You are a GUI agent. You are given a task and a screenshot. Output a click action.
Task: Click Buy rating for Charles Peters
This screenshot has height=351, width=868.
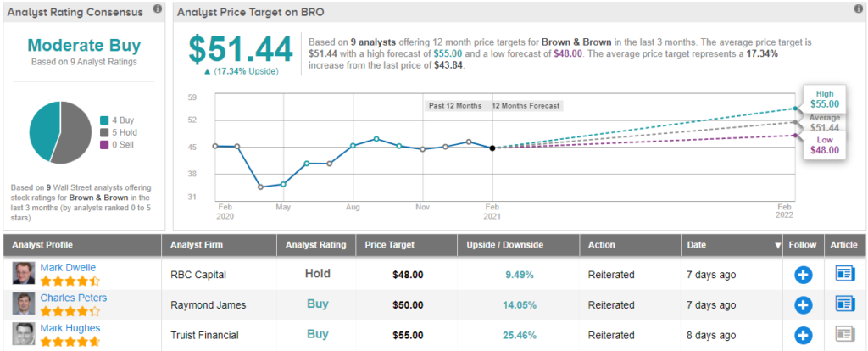click(318, 304)
